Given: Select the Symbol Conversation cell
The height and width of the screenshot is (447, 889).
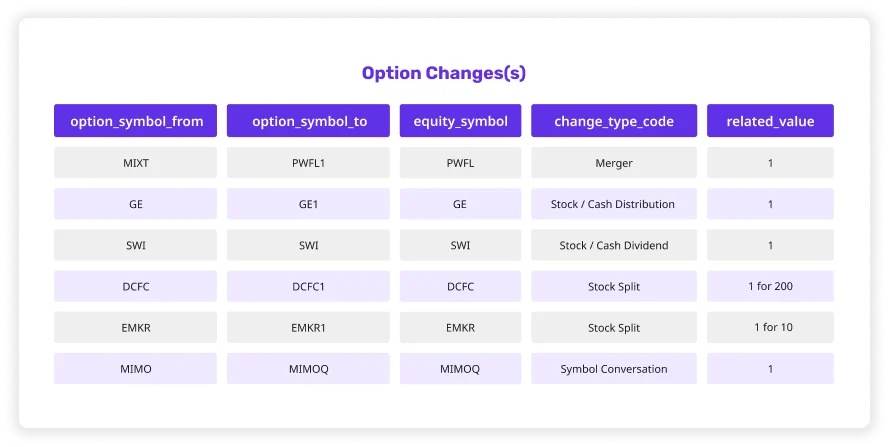Looking at the screenshot, I should pyautogui.click(x=614, y=369).
